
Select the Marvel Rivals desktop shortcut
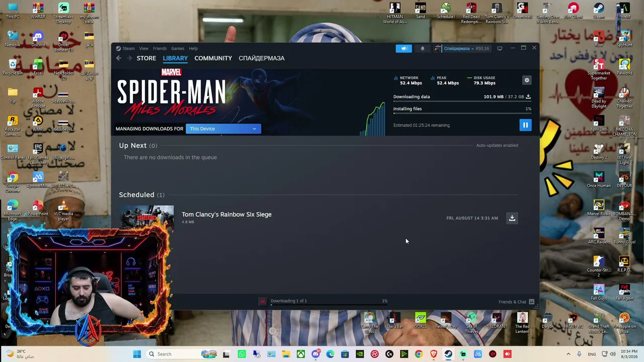point(599,208)
